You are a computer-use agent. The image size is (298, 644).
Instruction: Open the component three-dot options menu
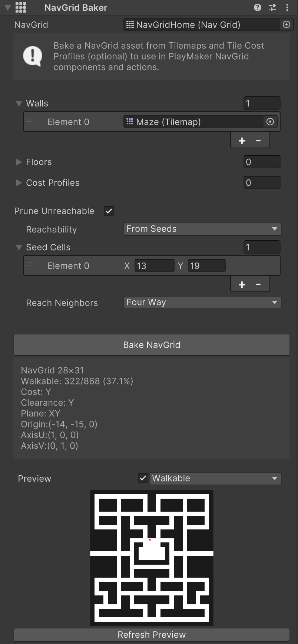[287, 7]
